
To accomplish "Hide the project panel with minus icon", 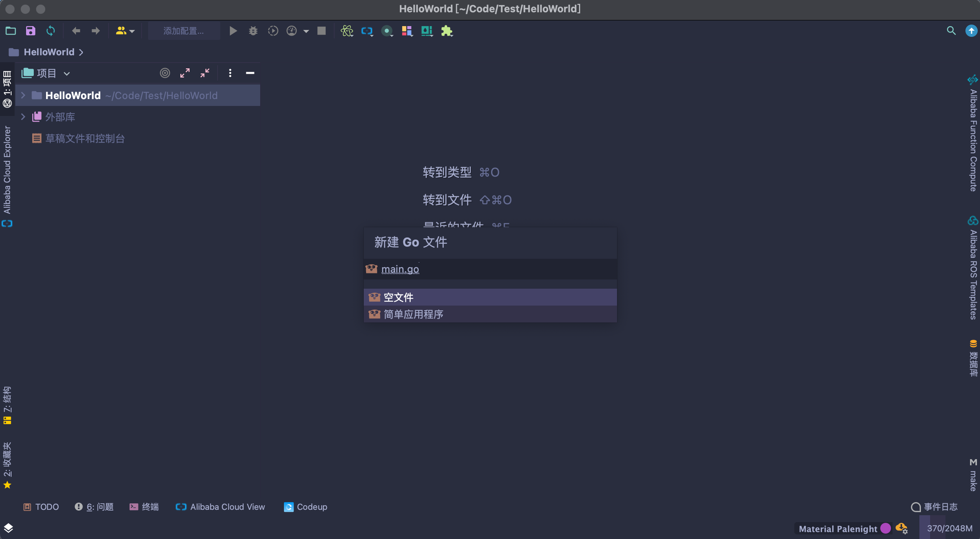I will tap(250, 73).
